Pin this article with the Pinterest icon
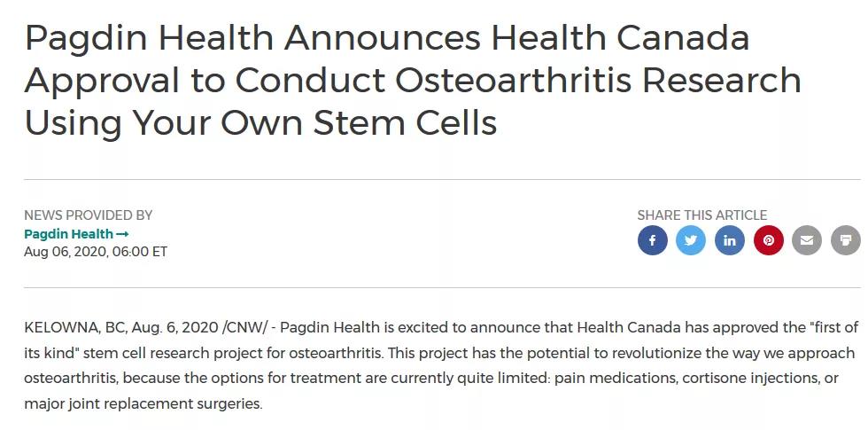The height and width of the screenshot is (430, 868). click(x=769, y=240)
